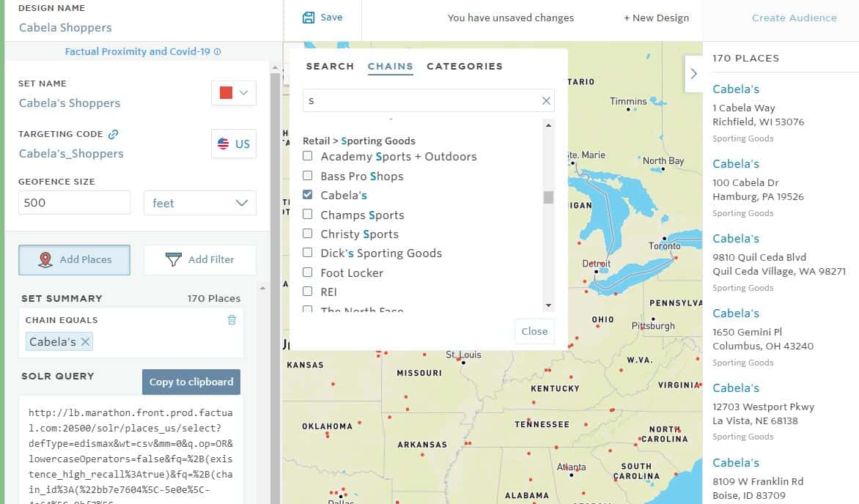859x504 pixels.
Task: Open Cabela's at 8109 W Franklin Rd Boise
Action: point(736,463)
